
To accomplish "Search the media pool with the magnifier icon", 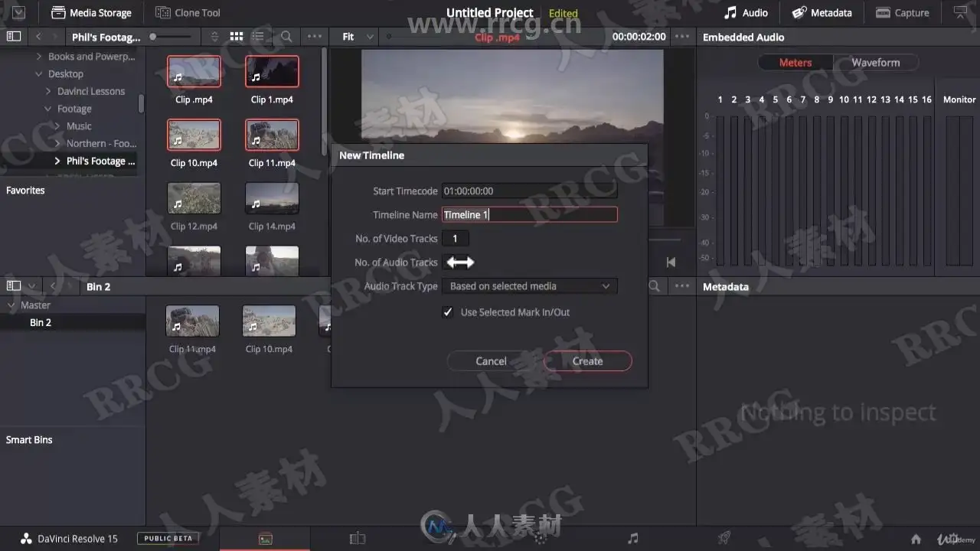I will [x=655, y=286].
